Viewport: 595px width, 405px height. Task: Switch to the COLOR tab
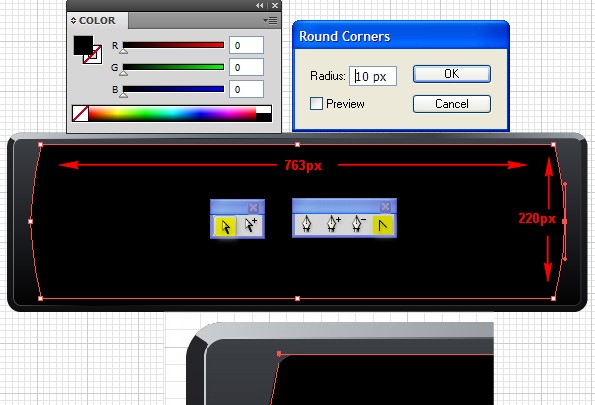tap(97, 20)
